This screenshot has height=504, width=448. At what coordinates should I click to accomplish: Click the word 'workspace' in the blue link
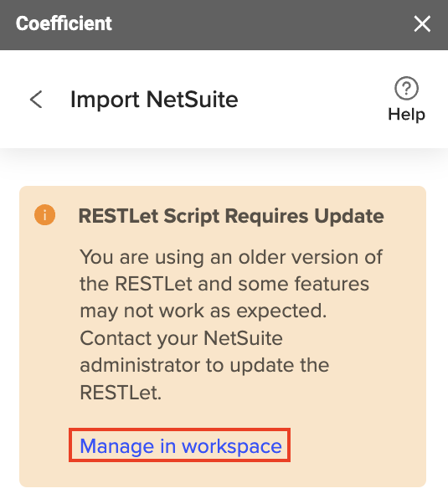[x=232, y=447]
